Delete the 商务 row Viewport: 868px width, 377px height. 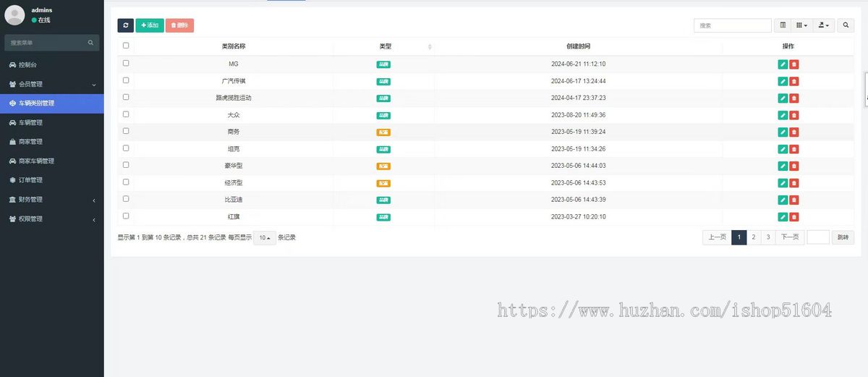pos(794,132)
